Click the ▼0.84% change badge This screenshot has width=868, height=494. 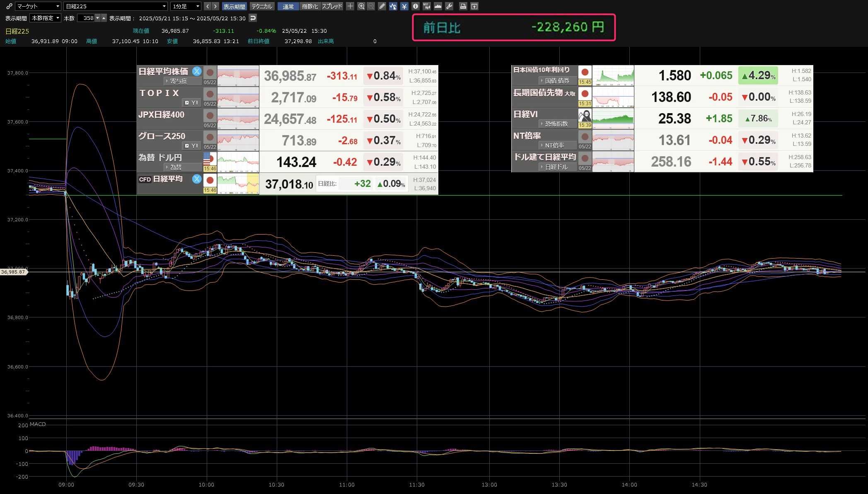point(383,76)
